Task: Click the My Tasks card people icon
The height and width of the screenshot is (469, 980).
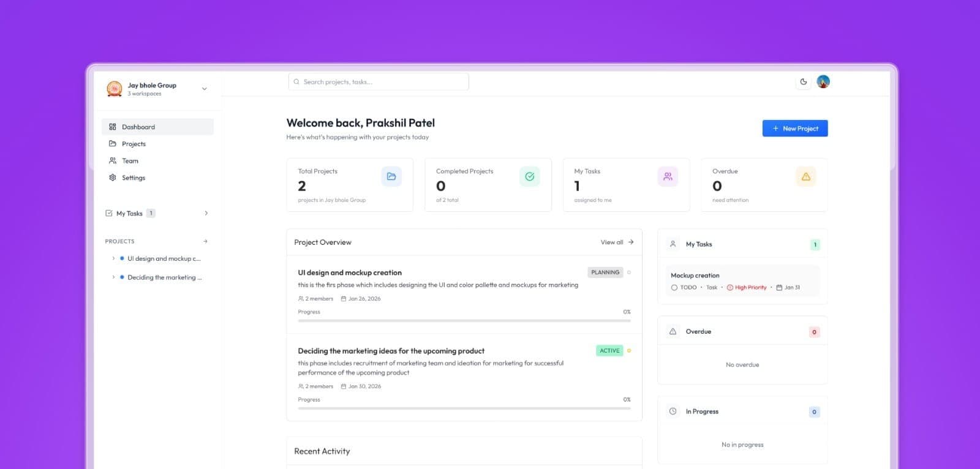Action: (668, 176)
